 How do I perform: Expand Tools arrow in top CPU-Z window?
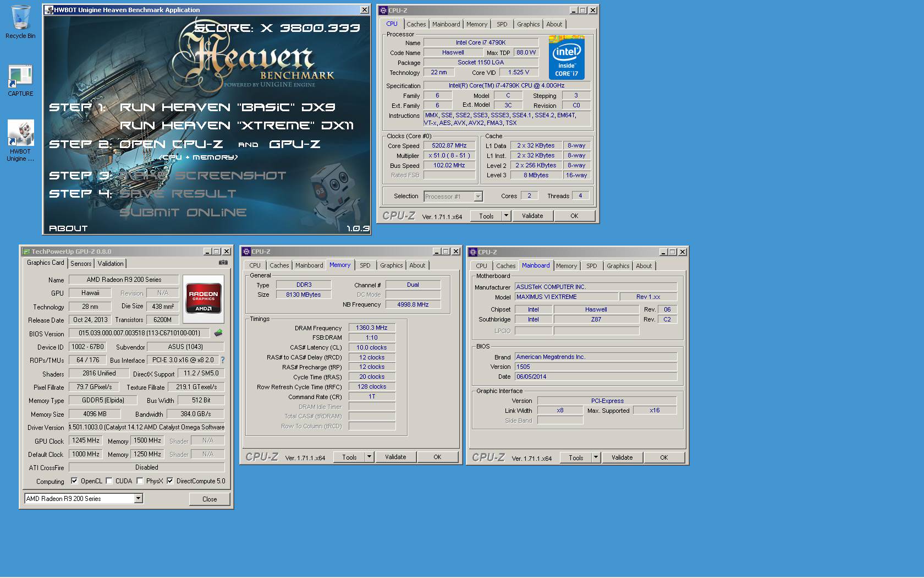(x=506, y=216)
